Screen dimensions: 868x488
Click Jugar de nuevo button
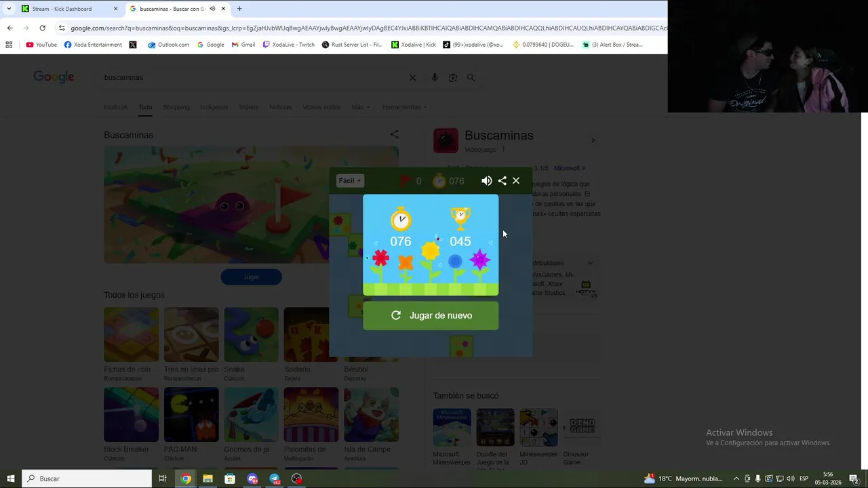coord(431,315)
